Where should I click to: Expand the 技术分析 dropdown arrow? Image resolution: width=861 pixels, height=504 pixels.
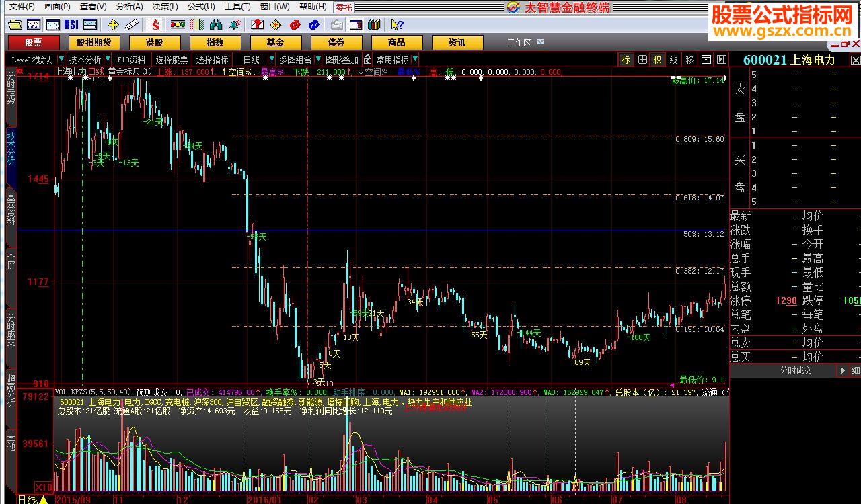(108, 60)
